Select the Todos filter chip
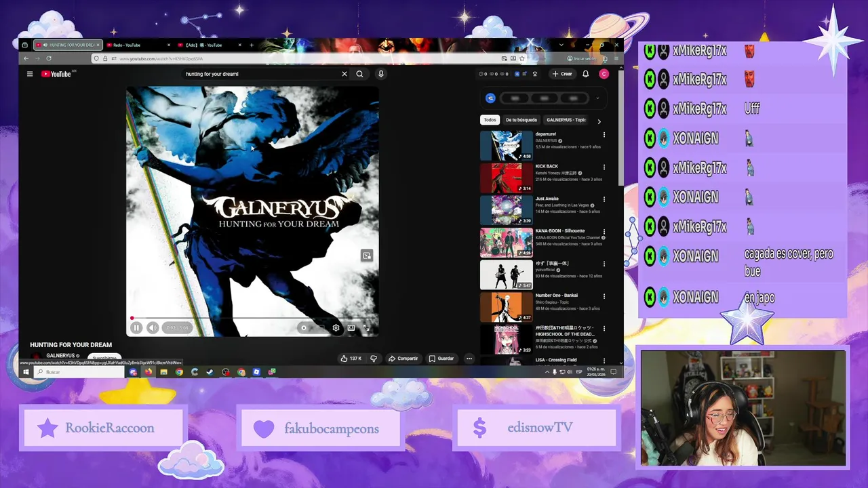 point(490,120)
